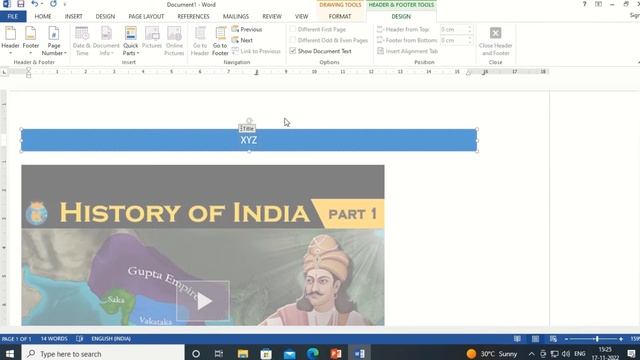Open the MAILINGS tab
Image resolution: width=640 pixels, height=360 pixels.
tap(236, 16)
